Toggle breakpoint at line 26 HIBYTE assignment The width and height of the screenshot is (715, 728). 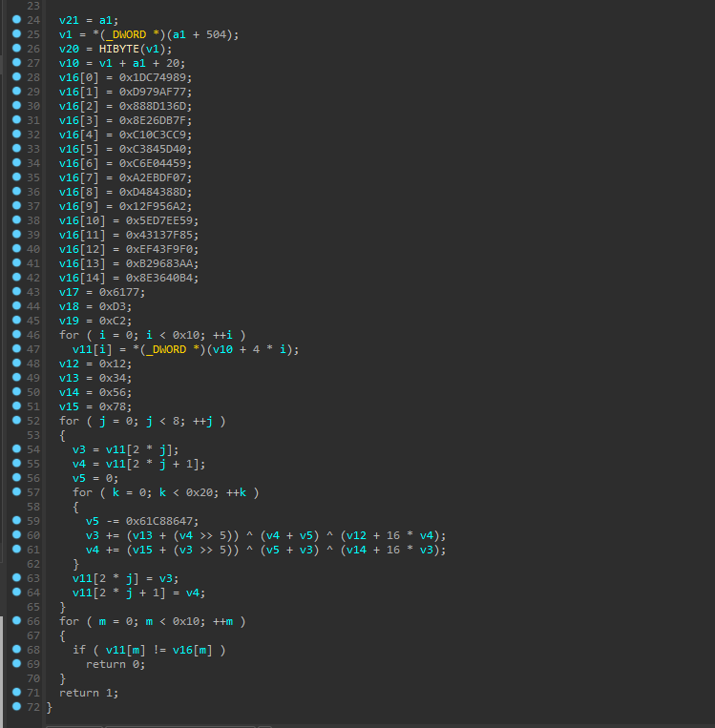[x=16, y=48]
